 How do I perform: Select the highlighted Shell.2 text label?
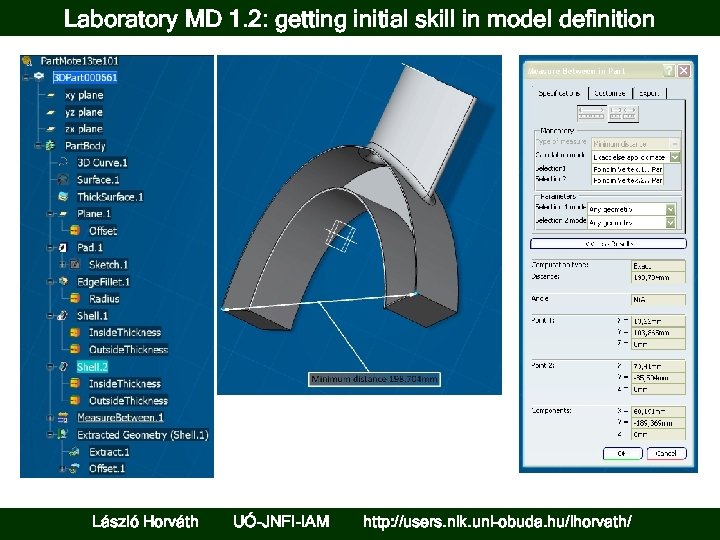92,367
